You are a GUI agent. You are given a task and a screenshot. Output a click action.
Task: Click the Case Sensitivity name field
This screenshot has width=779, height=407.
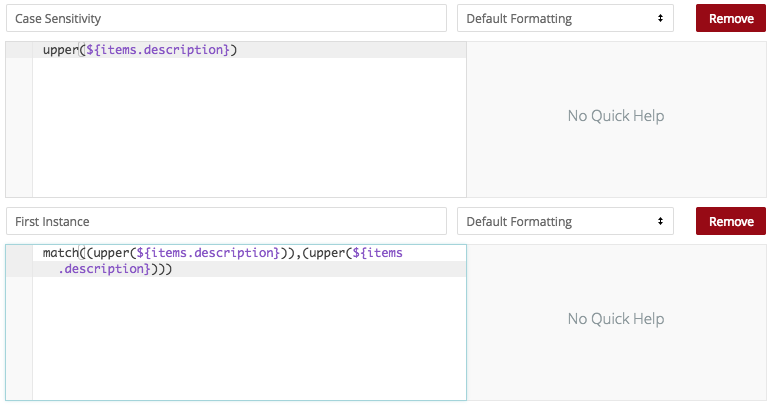point(226,18)
